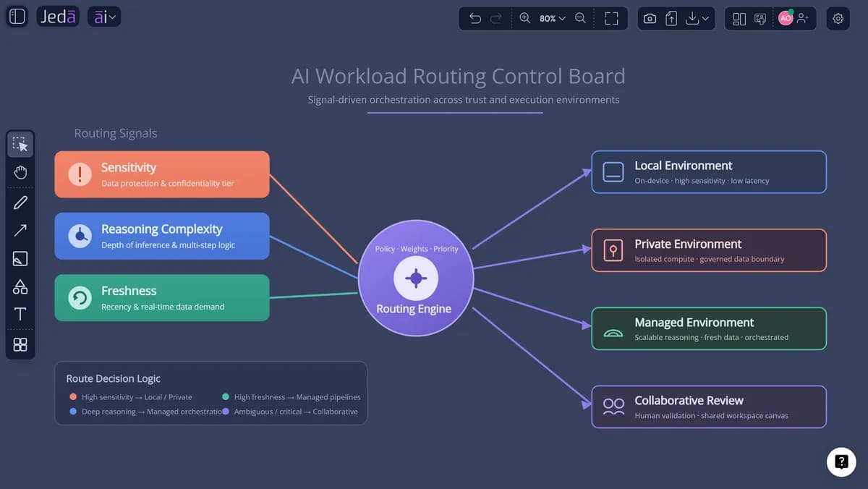Viewport: 868px width, 489px height.
Task: Select the arrow connector tool
Action: pos(20,231)
